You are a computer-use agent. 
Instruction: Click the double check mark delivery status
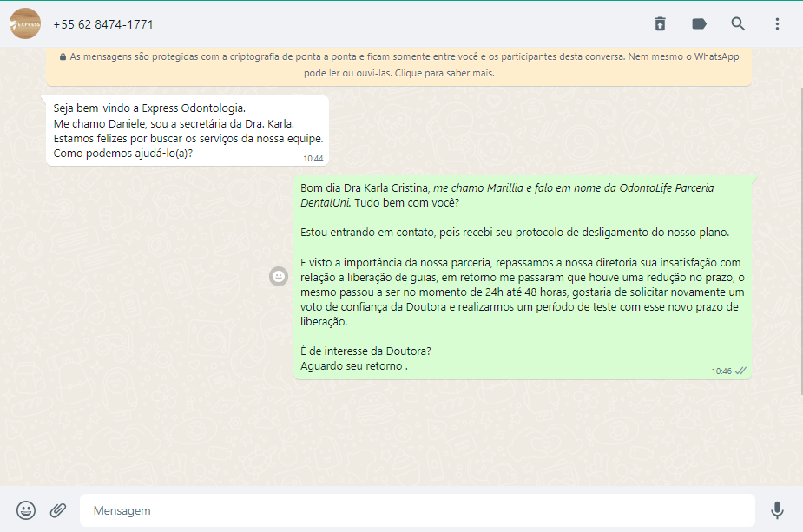(740, 371)
